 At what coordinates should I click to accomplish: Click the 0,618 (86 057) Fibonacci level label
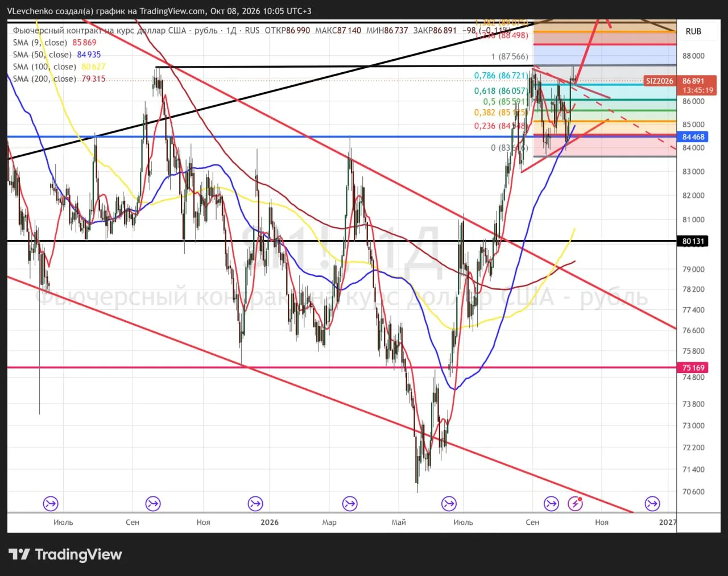coord(501,91)
